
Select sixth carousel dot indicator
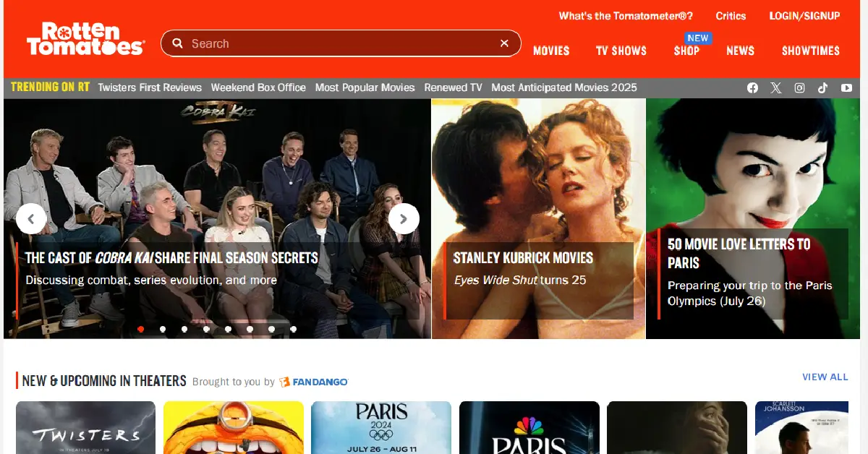click(250, 329)
